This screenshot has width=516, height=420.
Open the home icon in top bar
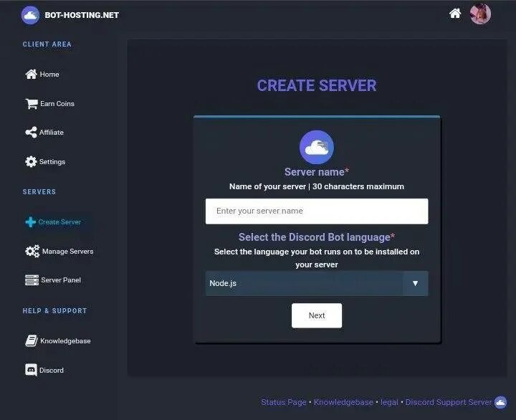(455, 14)
